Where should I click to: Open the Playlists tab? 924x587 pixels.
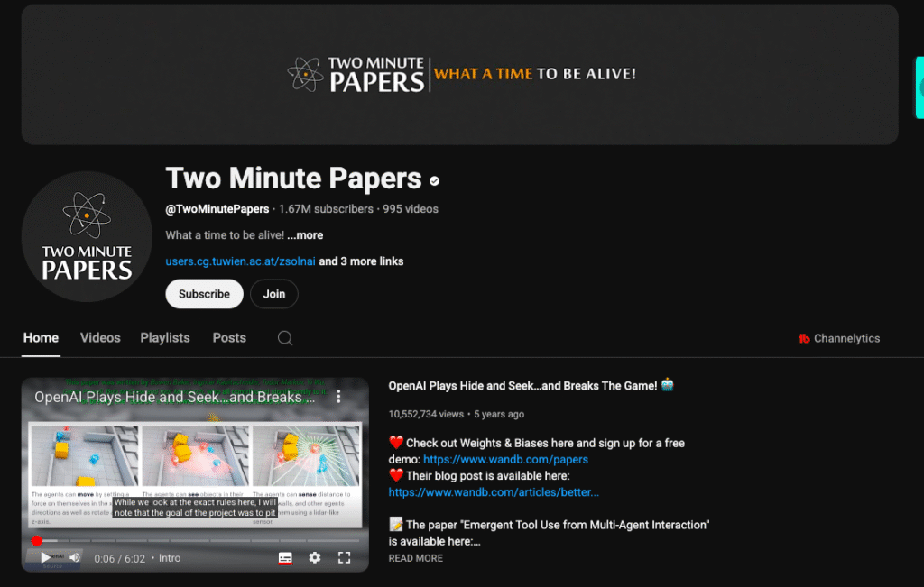click(165, 338)
